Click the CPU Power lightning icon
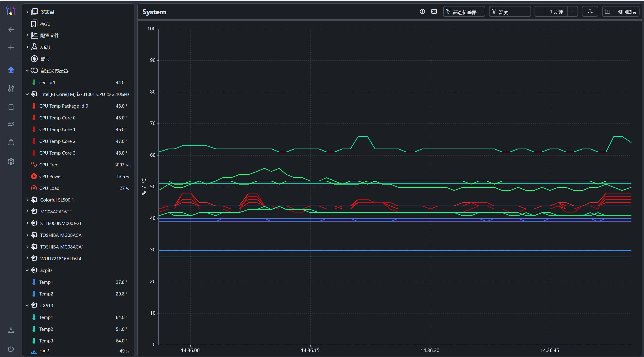Screen dimensions: 644x357 point(34,176)
